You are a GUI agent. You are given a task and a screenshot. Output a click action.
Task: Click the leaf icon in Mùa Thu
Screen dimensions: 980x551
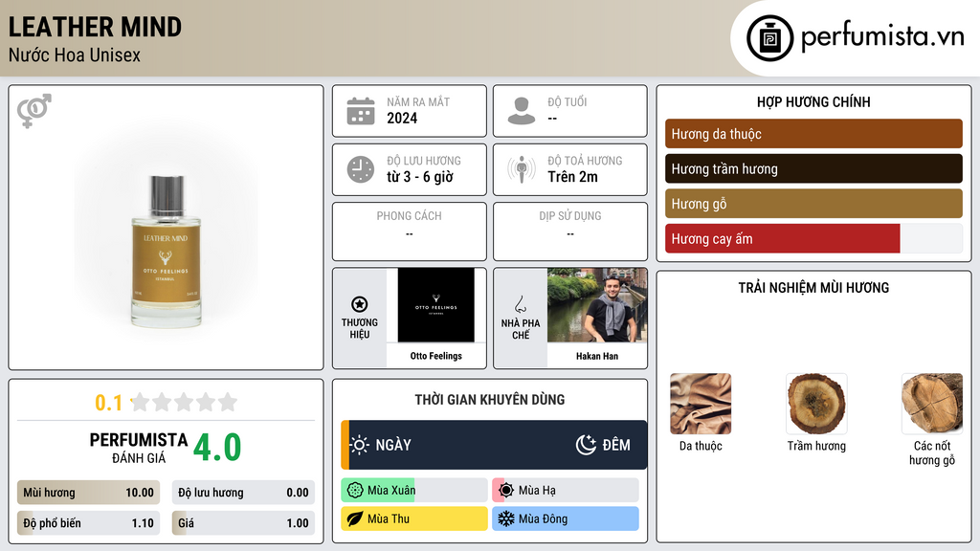(x=355, y=518)
